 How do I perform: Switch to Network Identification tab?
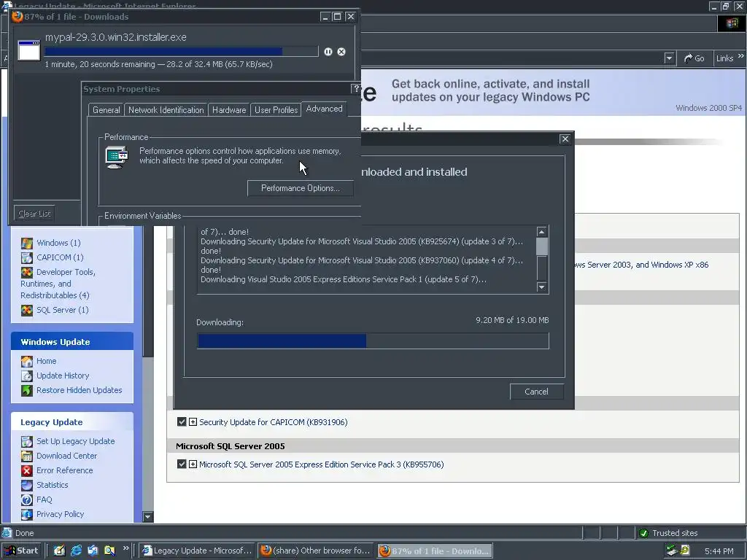coord(166,110)
